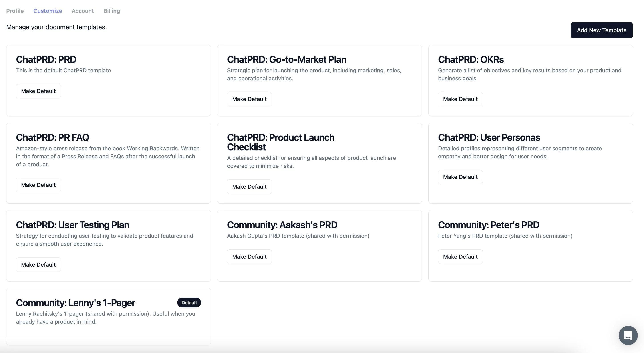Click the Add New Template button
644x353 pixels.
tap(601, 30)
